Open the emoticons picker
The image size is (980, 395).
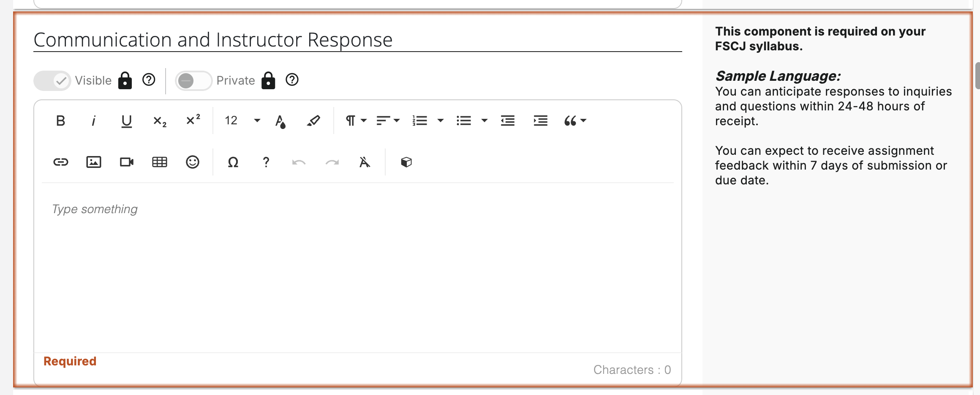click(x=193, y=162)
